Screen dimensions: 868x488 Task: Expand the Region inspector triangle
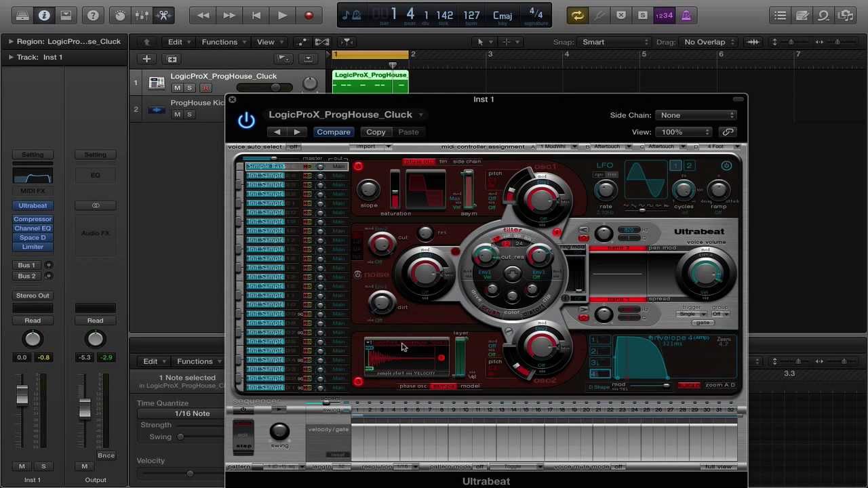[x=10, y=41]
